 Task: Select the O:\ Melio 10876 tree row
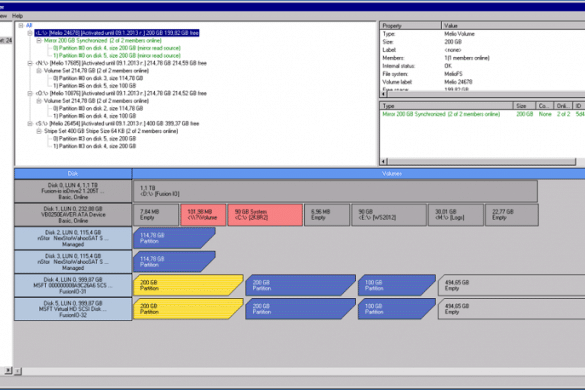(121, 93)
